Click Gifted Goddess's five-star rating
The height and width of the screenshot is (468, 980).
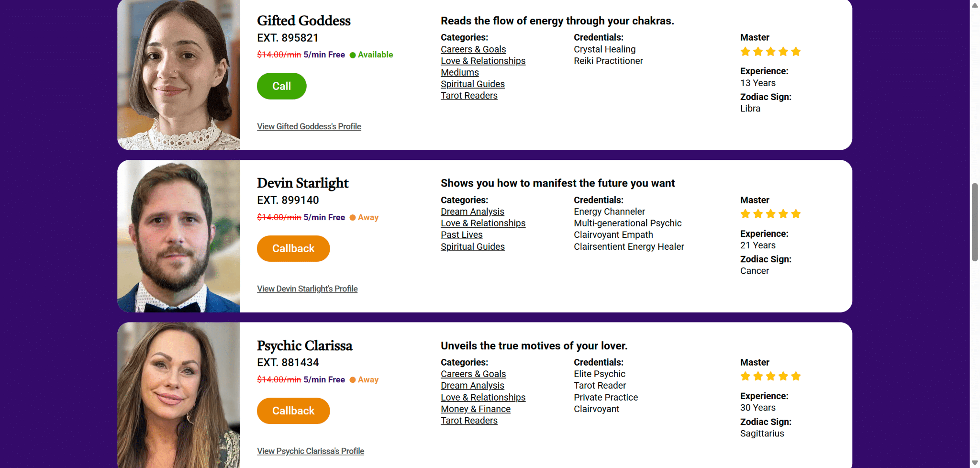770,51
